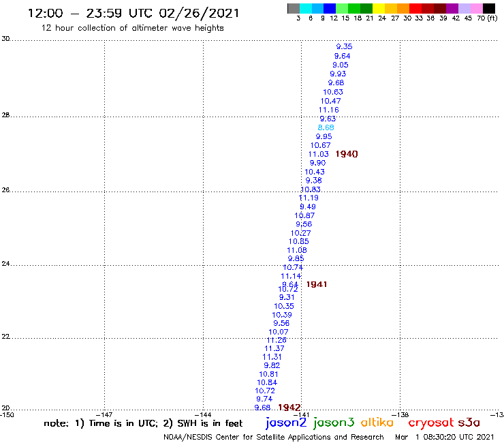Click the -138 longitude axis label
The height and width of the screenshot is (443, 504).
point(400,415)
